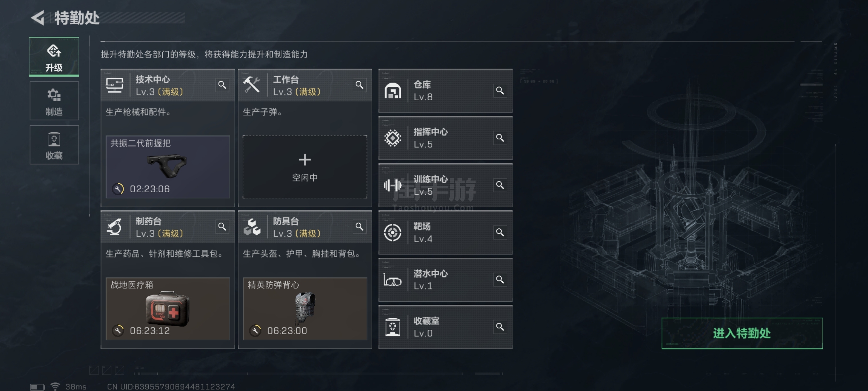The image size is (868, 391).
Task: Add a production in the 空闲中 slot
Action: 305,167
